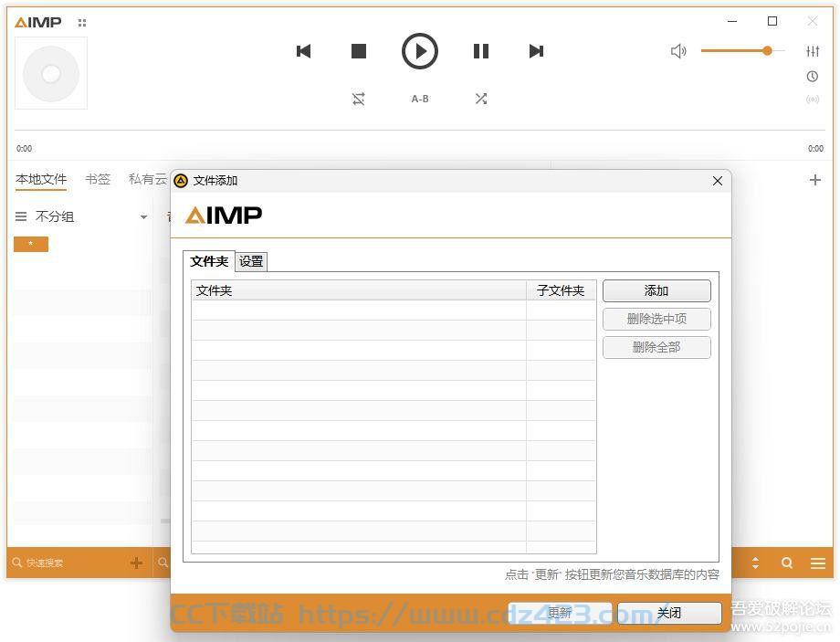Click the 文件夹 column header
This screenshot has width=840, height=642.
(x=359, y=290)
